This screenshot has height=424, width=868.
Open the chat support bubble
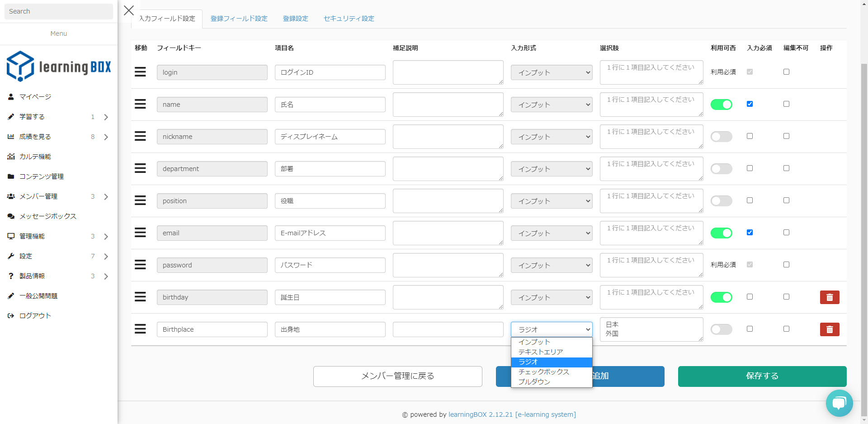pyautogui.click(x=839, y=403)
